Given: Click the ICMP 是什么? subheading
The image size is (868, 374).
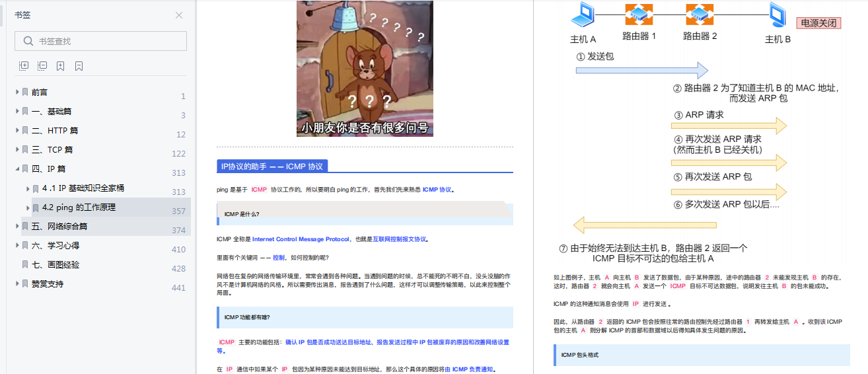Looking at the screenshot, I should (242, 214).
